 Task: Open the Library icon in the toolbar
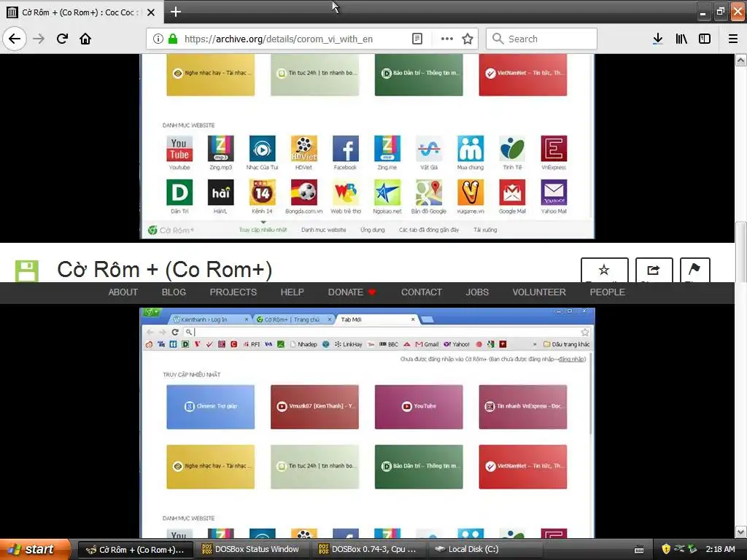pyautogui.click(x=681, y=39)
